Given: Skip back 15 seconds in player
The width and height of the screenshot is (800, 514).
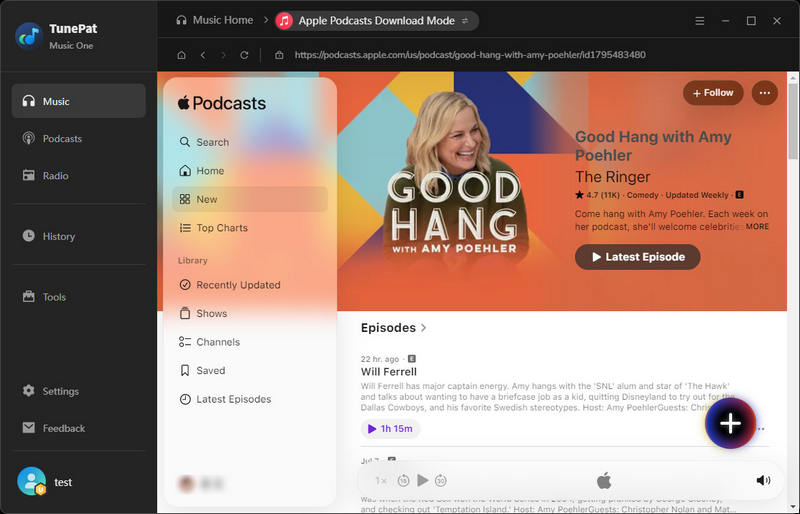Looking at the screenshot, I should click(403, 480).
